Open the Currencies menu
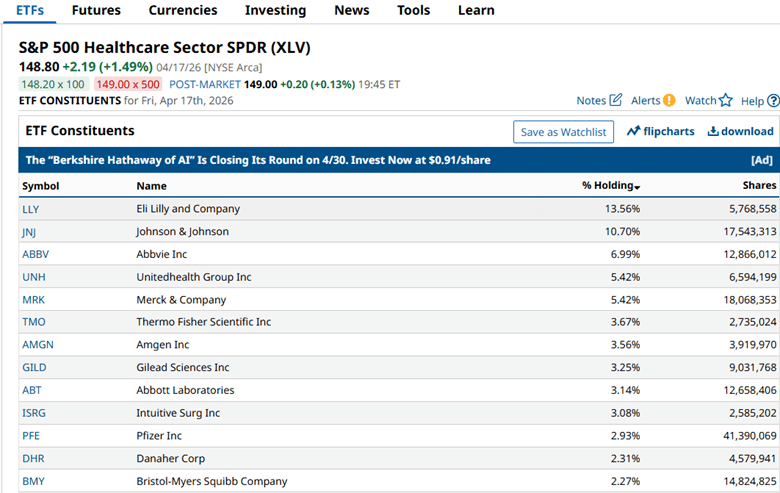 (183, 10)
